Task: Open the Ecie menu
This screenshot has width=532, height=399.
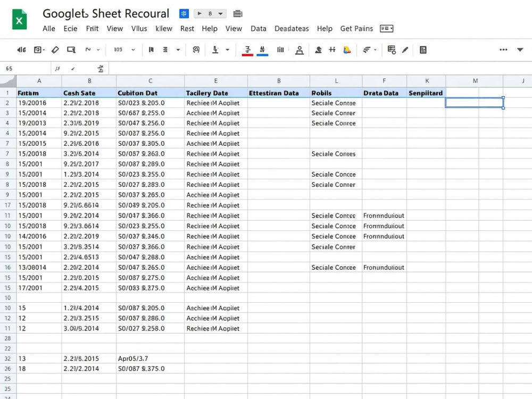Action: [70, 29]
